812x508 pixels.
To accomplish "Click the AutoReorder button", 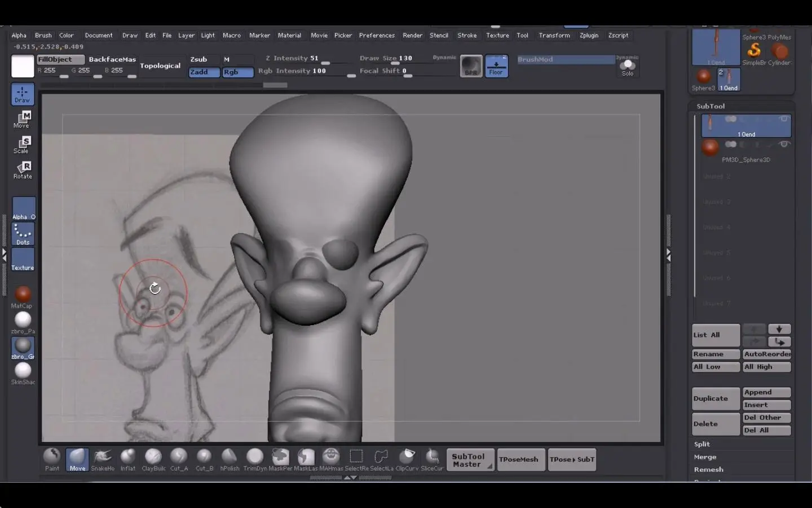I will click(766, 354).
